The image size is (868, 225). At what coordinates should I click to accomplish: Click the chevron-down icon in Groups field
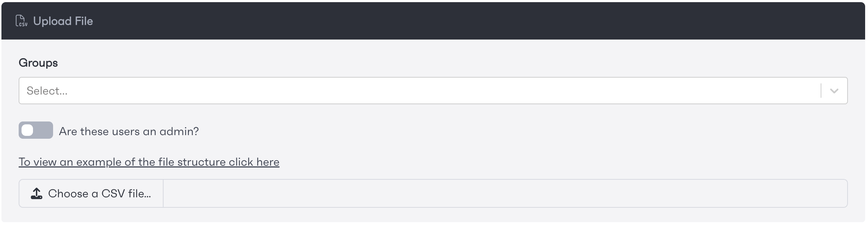point(834,91)
